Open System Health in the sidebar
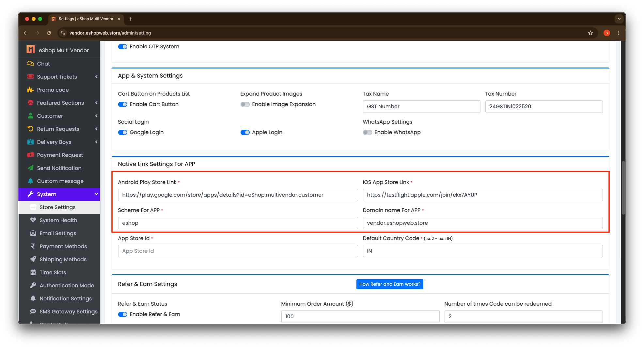This screenshot has width=644, height=348. [59, 220]
